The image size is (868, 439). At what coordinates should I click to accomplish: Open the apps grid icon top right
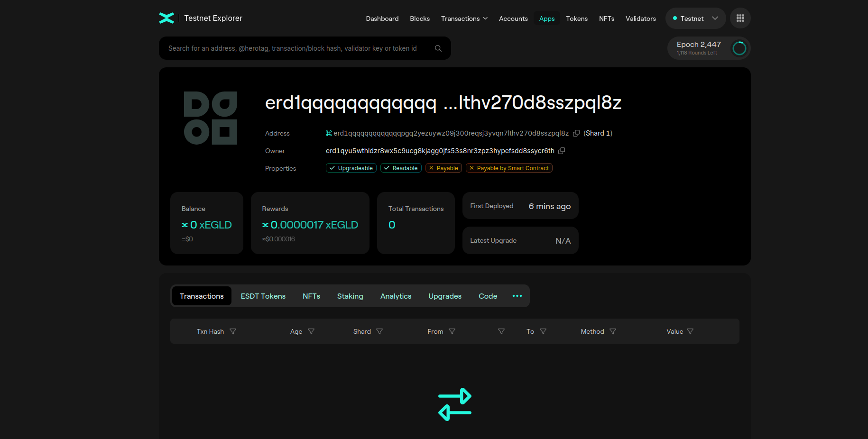click(740, 18)
